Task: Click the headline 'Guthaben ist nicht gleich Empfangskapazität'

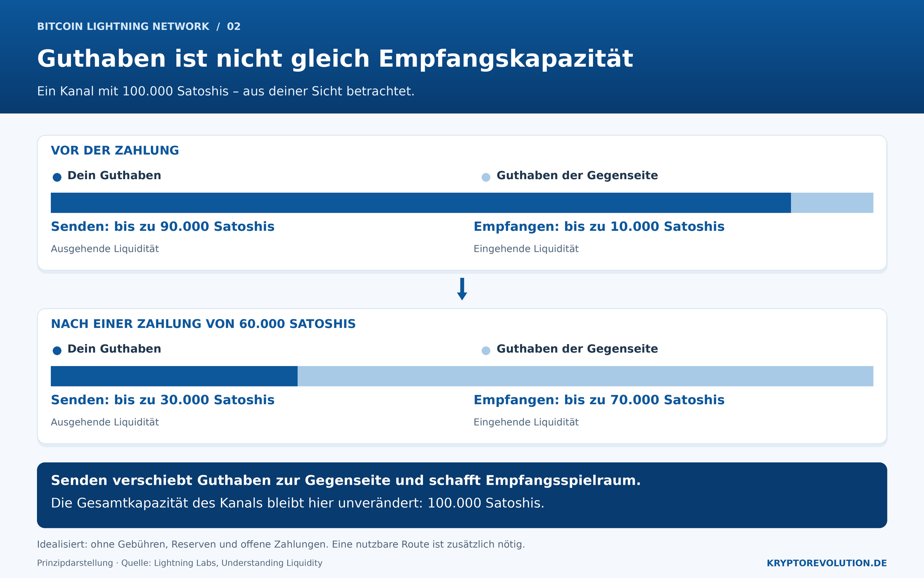Action: [335, 59]
